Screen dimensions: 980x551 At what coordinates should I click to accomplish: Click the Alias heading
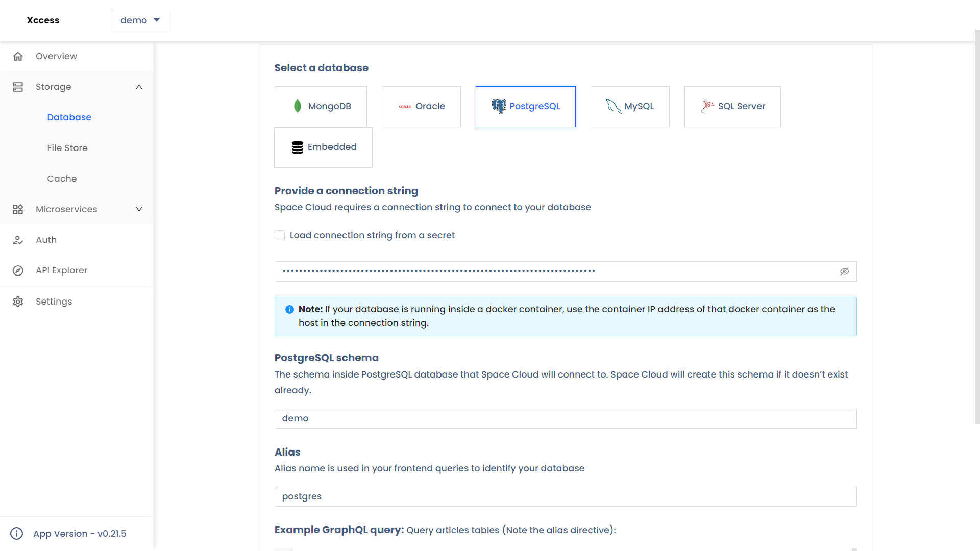tap(287, 452)
